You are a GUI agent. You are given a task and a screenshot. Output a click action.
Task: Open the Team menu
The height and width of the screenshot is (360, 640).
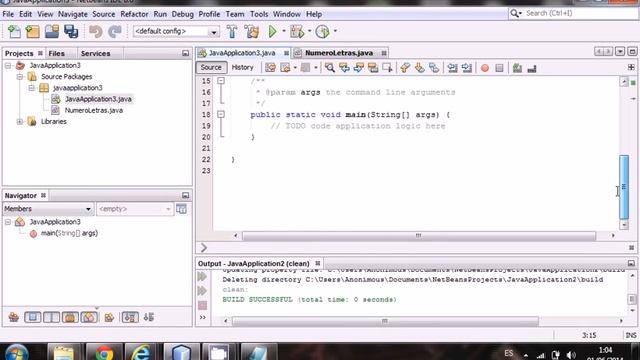click(235, 14)
